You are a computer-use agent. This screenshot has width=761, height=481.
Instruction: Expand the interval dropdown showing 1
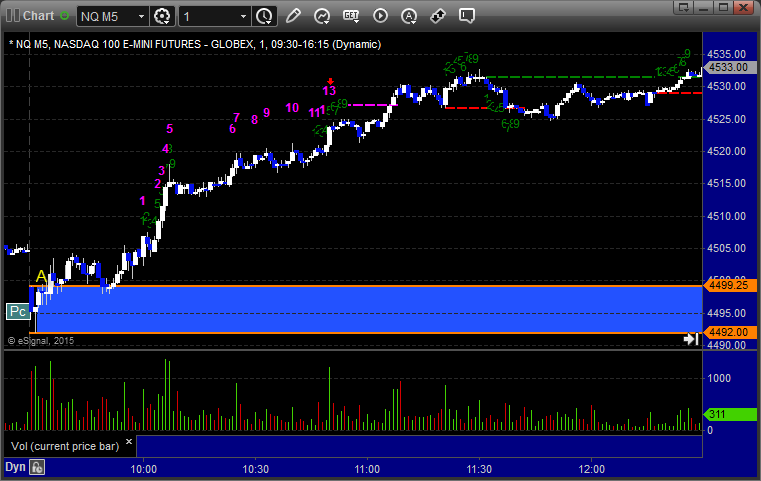[x=214, y=16]
